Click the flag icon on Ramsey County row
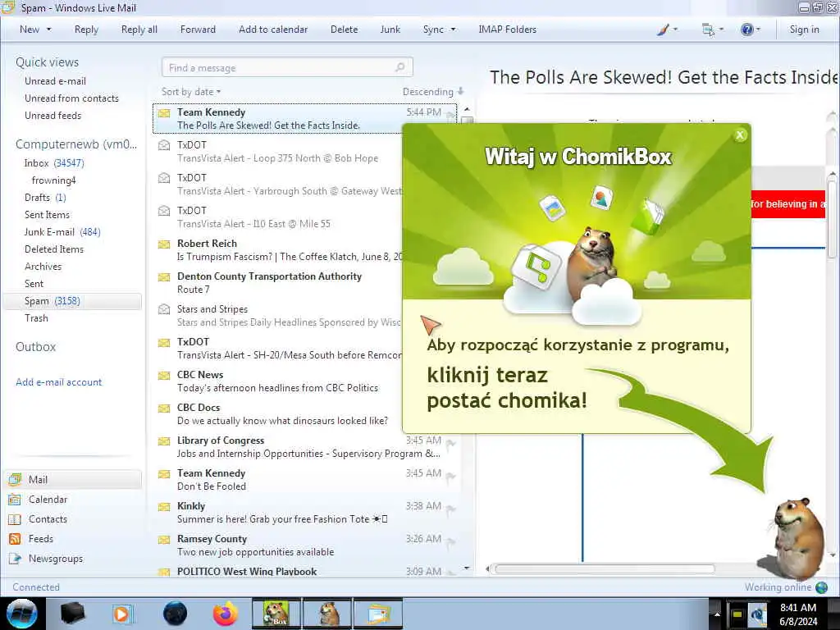This screenshot has width=840, height=630. pyautogui.click(x=451, y=541)
